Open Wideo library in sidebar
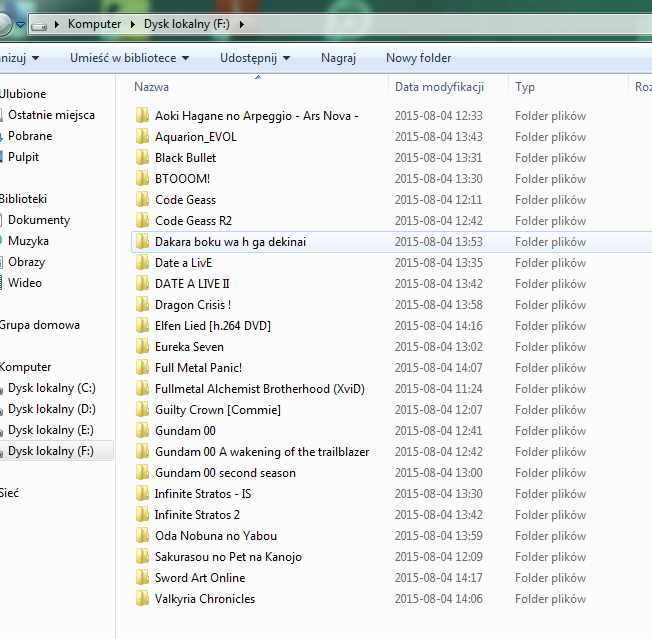 click(25, 283)
